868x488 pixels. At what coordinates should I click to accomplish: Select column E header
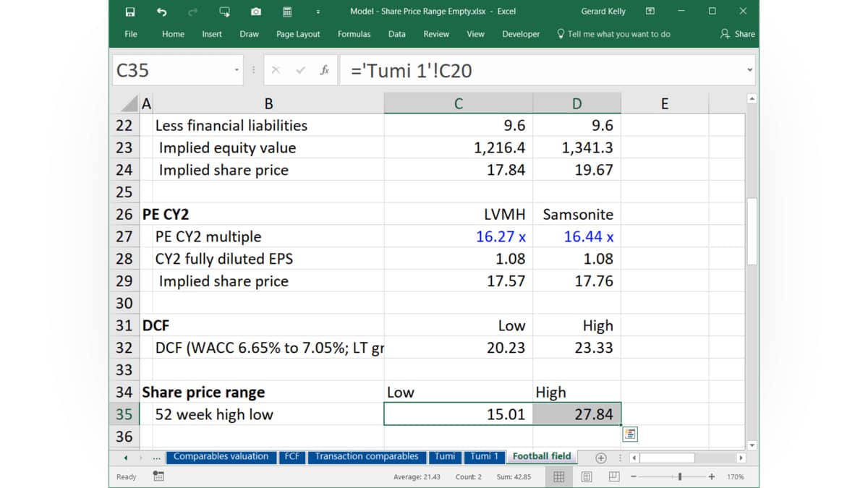pyautogui.click(x=665, y=103)
